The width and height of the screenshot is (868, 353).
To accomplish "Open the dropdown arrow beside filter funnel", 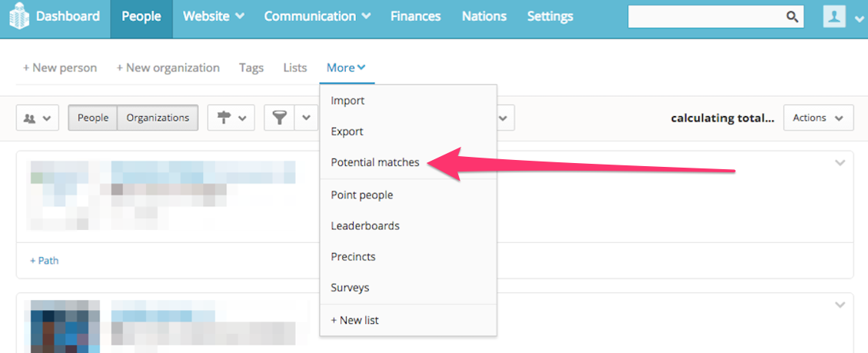I will 306,118.
